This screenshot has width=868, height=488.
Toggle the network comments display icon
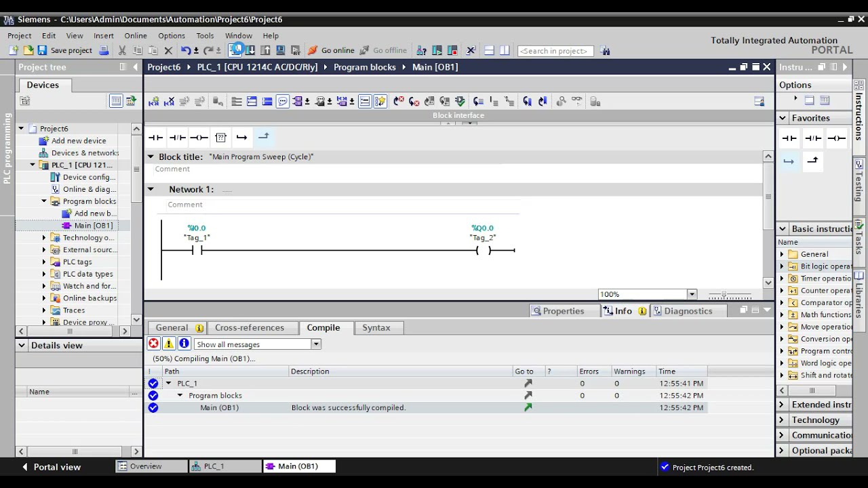click(x=283, y=102)
